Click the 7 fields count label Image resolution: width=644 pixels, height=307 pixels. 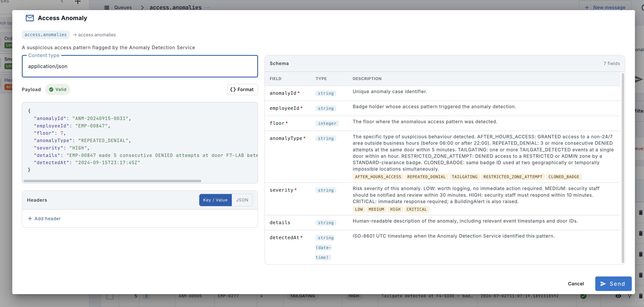(x=612, y=63)
